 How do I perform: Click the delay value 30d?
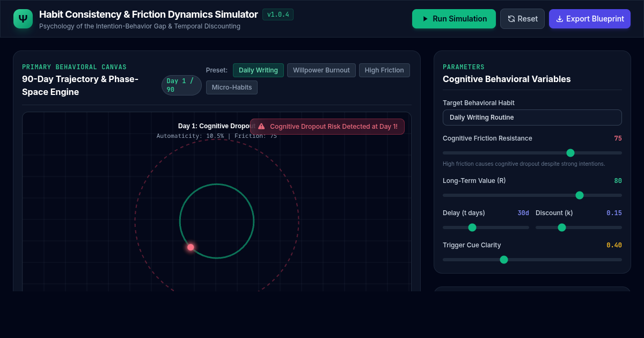tap(523, 213)
